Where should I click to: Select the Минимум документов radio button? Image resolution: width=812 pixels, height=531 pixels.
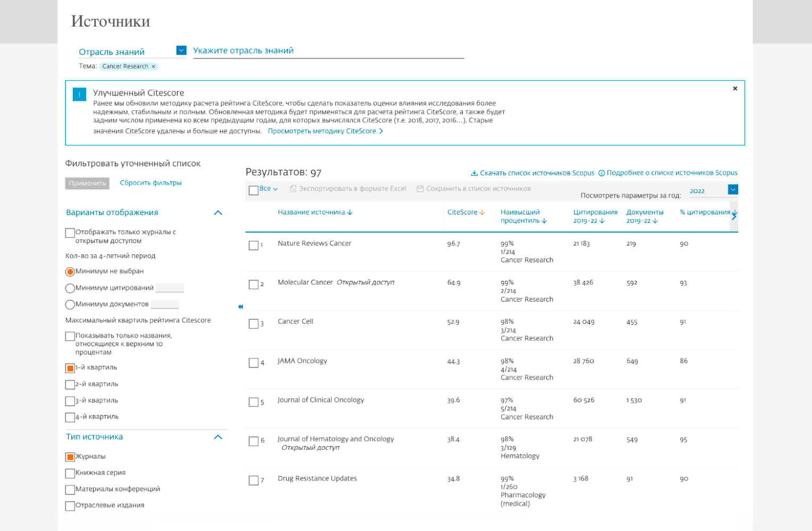70,305
